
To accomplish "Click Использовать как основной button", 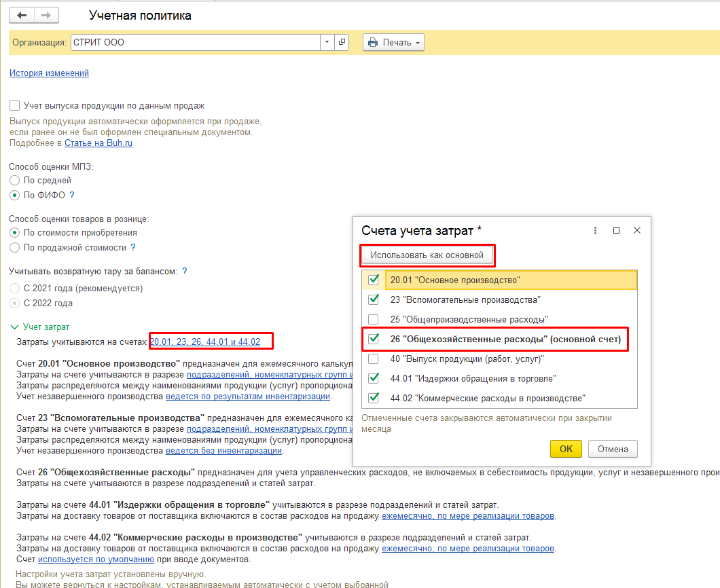I will coord(427,255).
